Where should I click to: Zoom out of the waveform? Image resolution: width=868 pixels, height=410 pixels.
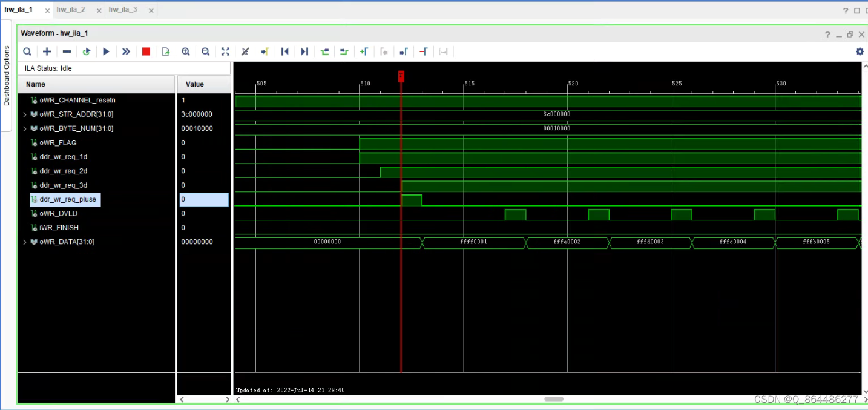pyautogui.click(x=205, y=51)
